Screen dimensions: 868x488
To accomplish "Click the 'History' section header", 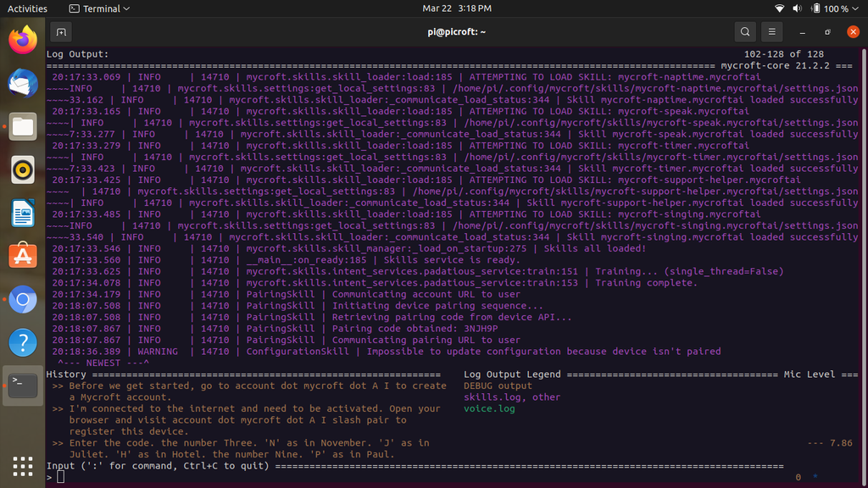I will click(66, 374).
